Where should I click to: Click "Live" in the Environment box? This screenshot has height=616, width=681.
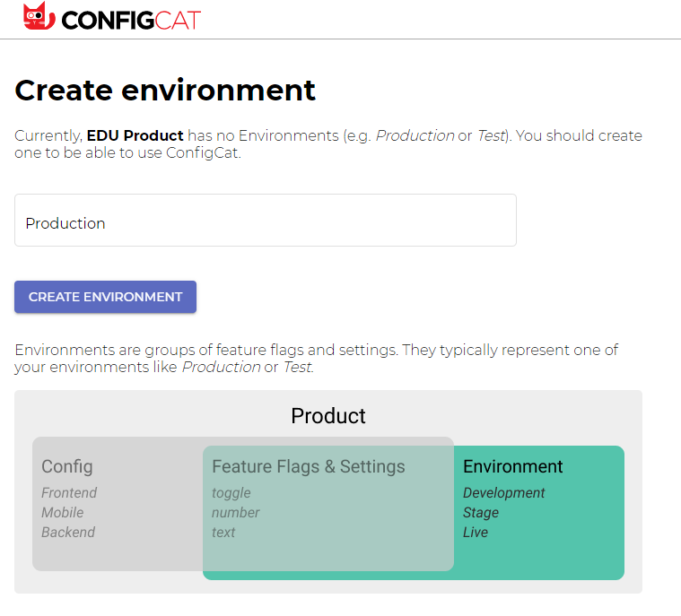[x=476, y=533]
